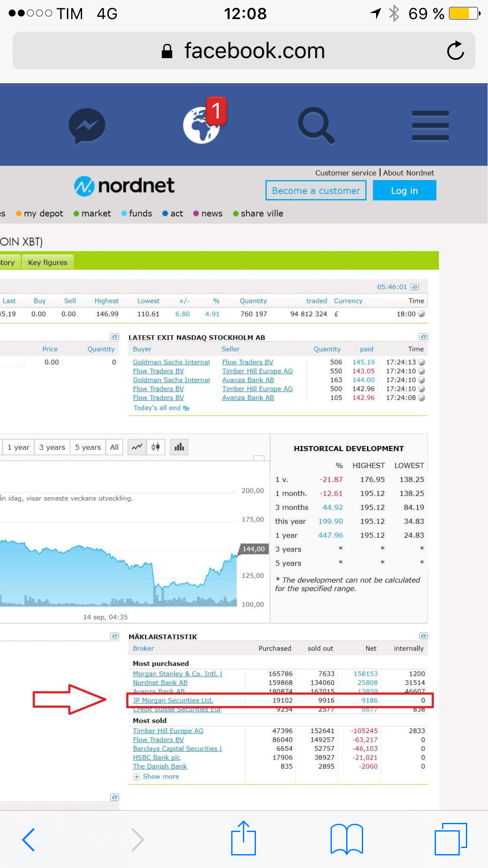488x868 pixels.
Task: Click Net value 158153
Action: tap(366, 674)
